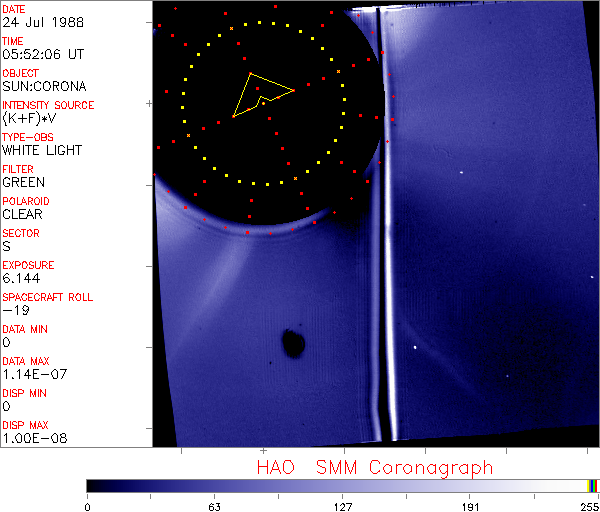Select the DISP MAX value 1.00E-08

coord(30,438)
